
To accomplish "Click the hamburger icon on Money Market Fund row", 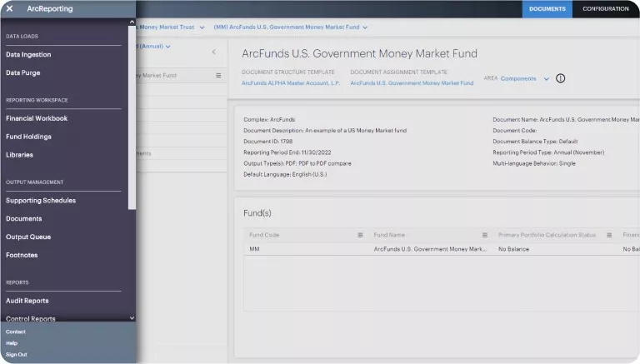I will pos(218,75).
